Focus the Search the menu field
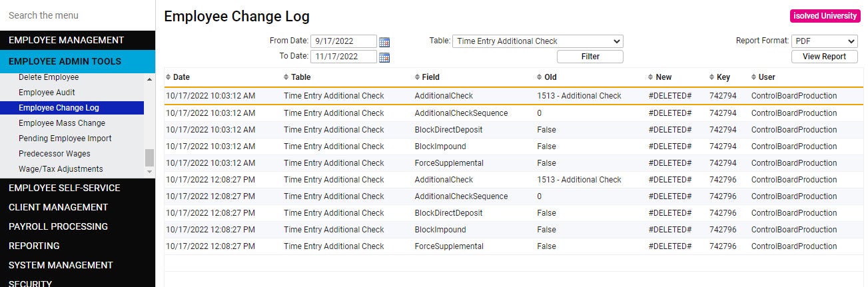Viewport: 868px width, 287px height. [x=77, y=15]
